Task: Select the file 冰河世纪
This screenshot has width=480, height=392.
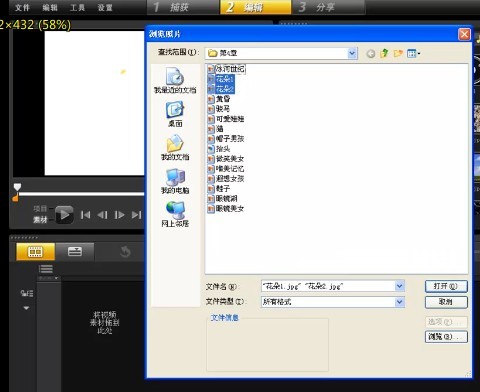Action: 226,69
